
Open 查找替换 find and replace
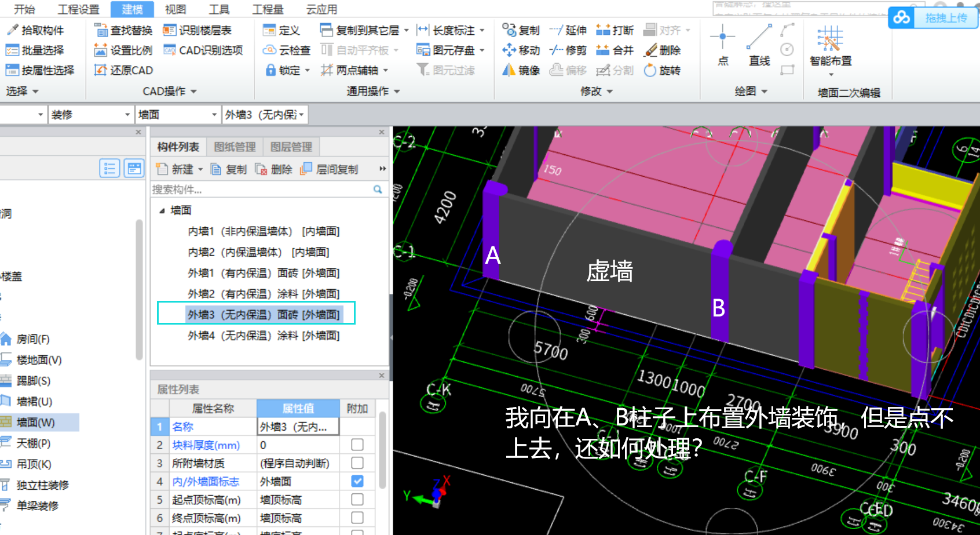(x=123, y=30)
